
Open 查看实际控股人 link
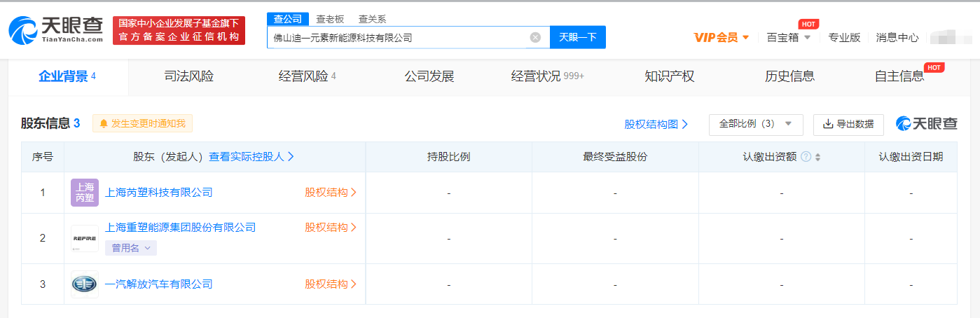point(251,157)
